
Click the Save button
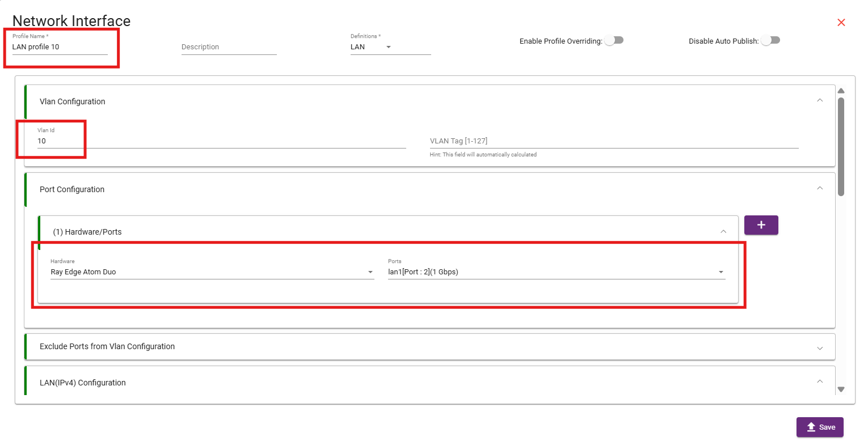point(820,427)
